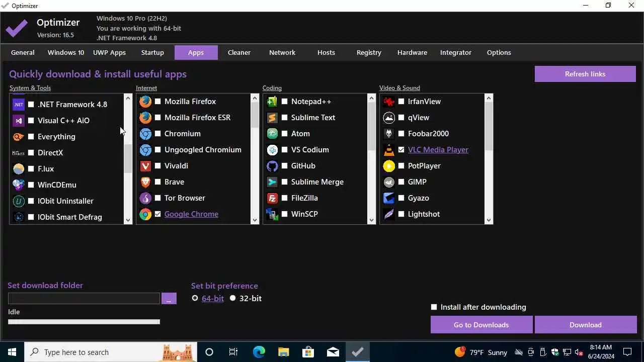Viewport: 644px width, 362px height.
Task: Click the Tor Browser icon
Action: click(x=145, y=198)
